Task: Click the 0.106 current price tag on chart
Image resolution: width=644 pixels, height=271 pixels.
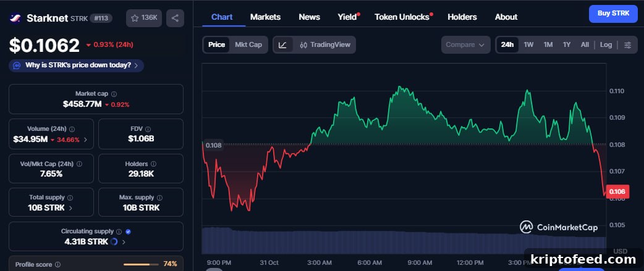Action: pyautogui.click(x=617, y=191)
